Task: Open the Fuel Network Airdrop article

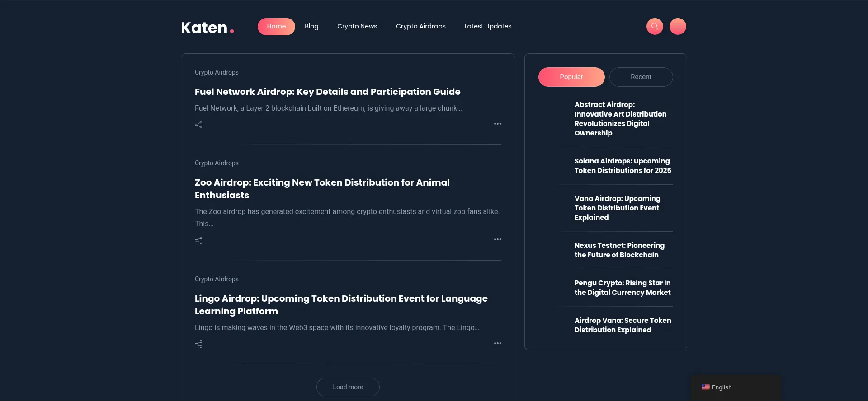Action: pyautogui.click(x=327, y=92)
